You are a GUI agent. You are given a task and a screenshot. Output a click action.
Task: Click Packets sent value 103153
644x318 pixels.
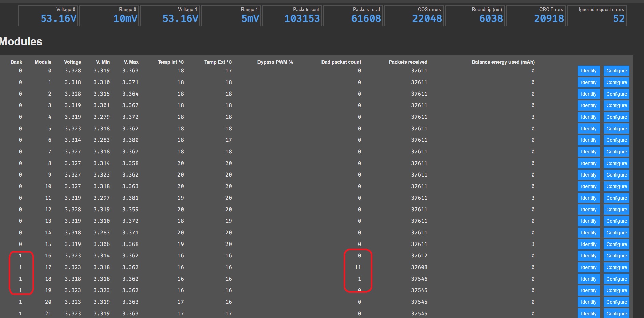tap(302, 18)
